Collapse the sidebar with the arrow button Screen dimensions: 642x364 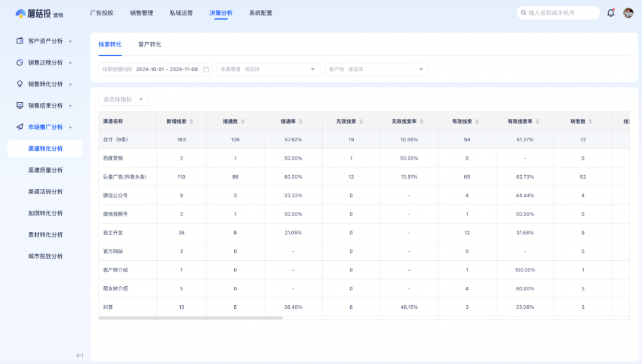[79, 354]
